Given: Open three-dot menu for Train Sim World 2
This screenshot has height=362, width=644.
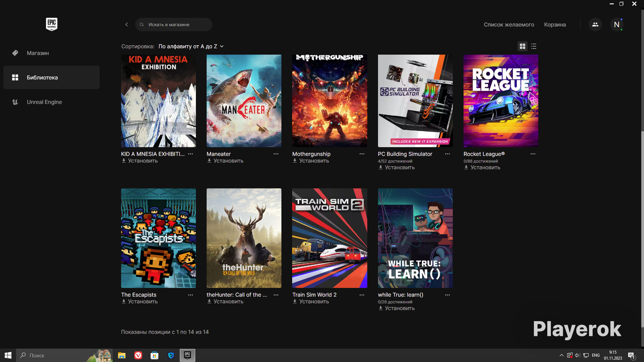Looking at the screenshot, I should tap(362, 295).
